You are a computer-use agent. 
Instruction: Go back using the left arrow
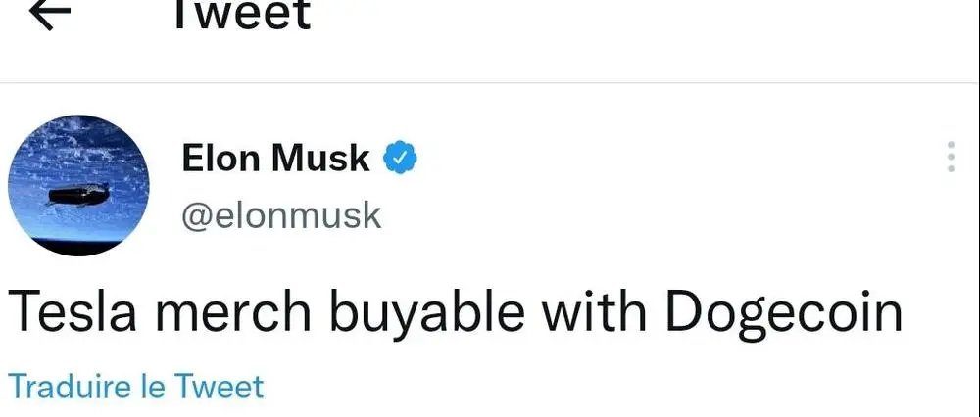click(49, 15)
